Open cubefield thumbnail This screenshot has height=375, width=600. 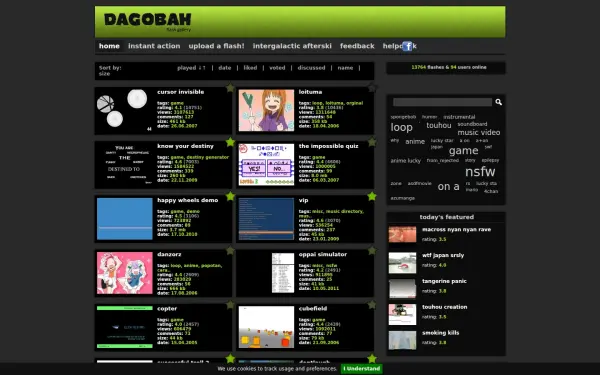pyautogui.click(x=266, y=327)
